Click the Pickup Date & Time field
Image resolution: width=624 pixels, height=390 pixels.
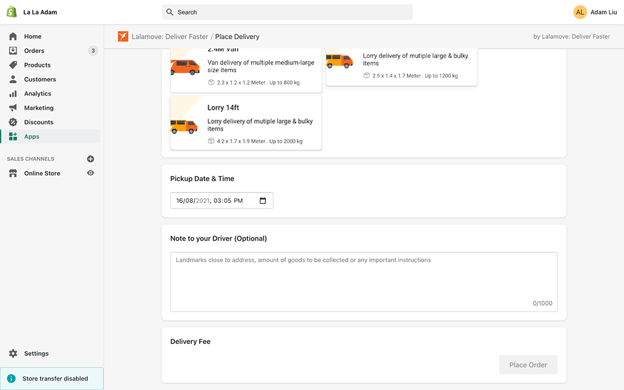coord(222,201)
